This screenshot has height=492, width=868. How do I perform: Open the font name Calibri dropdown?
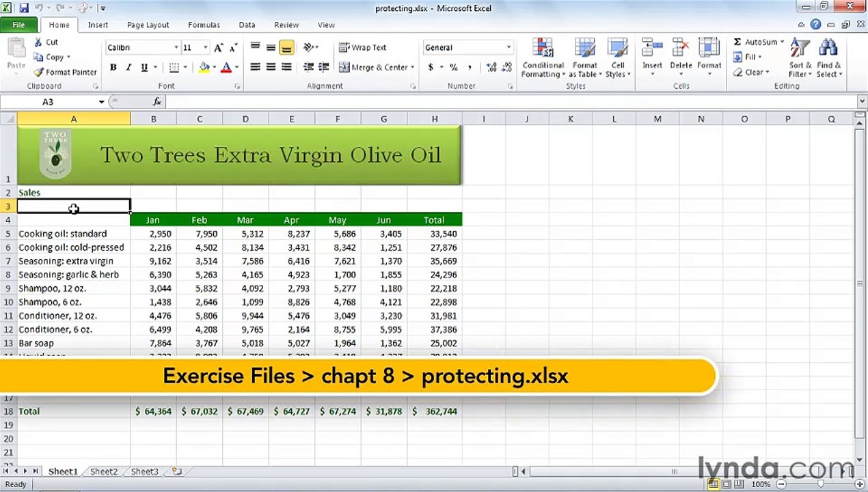pos(176,48)
